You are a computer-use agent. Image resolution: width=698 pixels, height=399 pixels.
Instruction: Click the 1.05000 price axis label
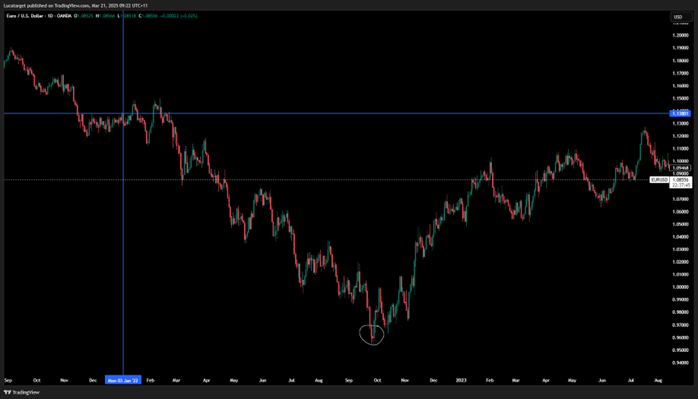click(x=680, y=224)
